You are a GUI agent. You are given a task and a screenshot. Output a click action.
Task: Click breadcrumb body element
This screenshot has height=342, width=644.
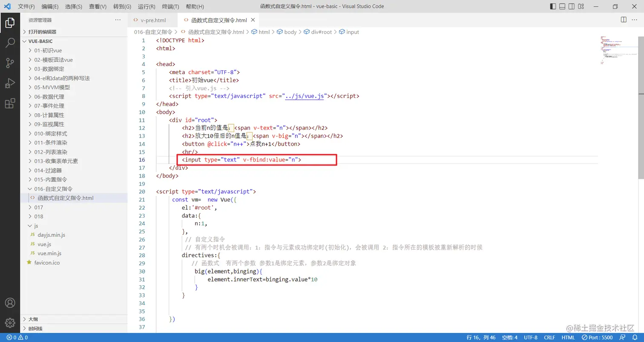pos(287,32)
